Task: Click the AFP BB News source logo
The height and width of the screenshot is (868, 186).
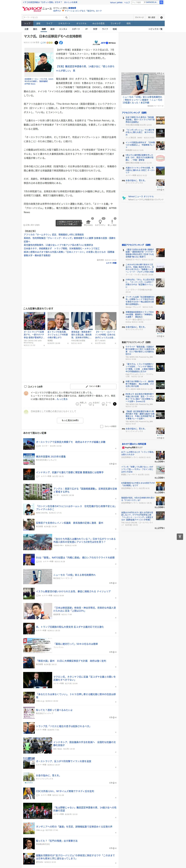Action: click(x=108, y=43)
